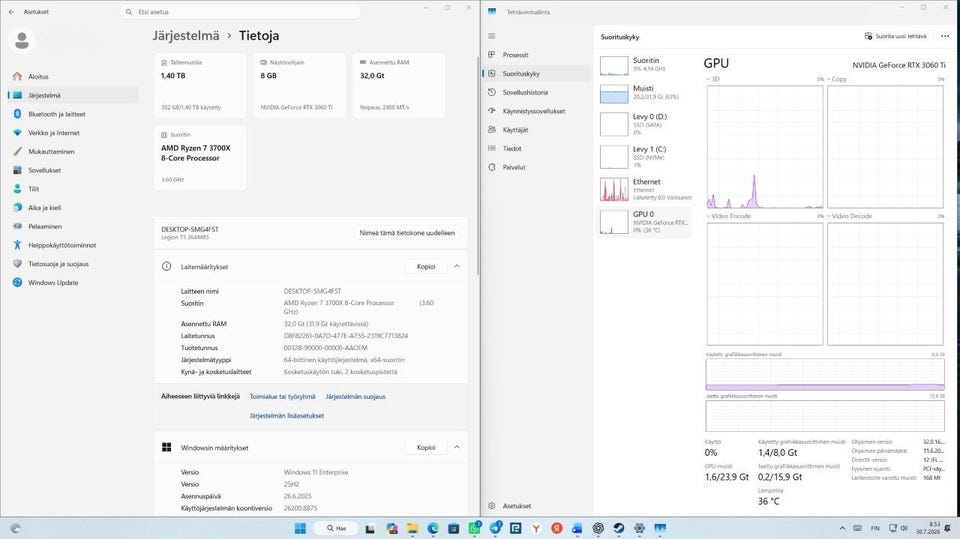Viewport: 960px width, 539px height.
Task: Open Windows Start menu
Action: pyautogui.click(x=300, y=528)
